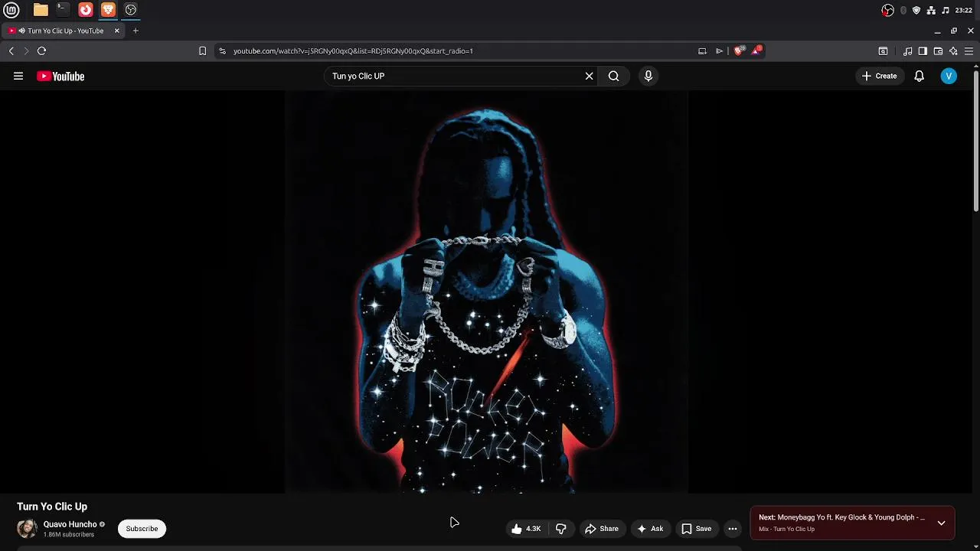980x551 pixels.
Task: Click the Share button
Action: (602, 529)
